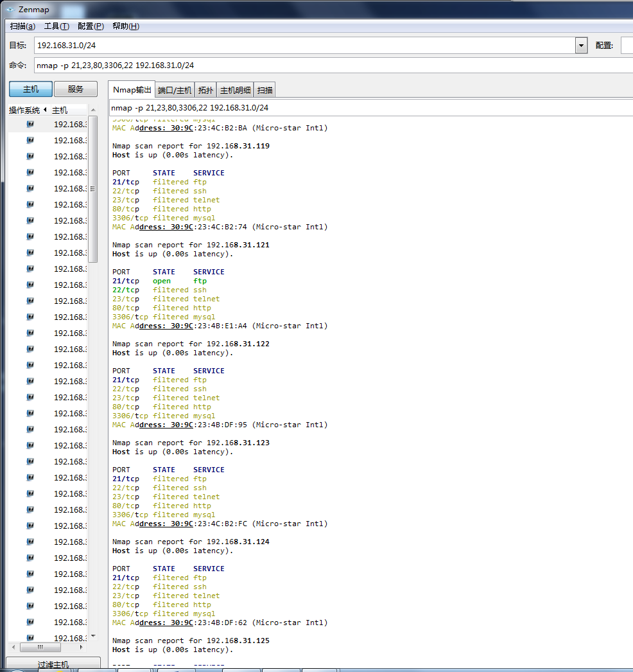The image size is (633, 672).
Task: Click MAC address line ending 23:4C:B2:74
Action: (220, 227)
